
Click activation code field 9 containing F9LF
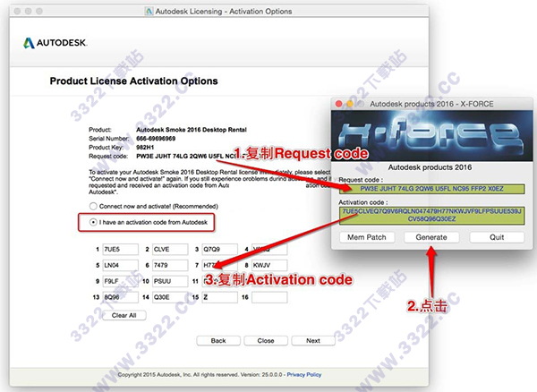(120, 281)
